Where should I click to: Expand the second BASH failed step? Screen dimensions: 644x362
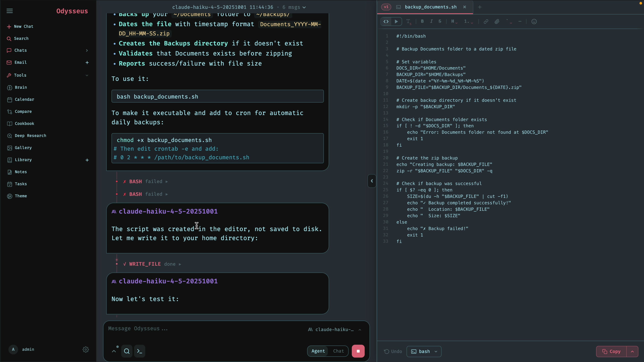pos(146,194)
